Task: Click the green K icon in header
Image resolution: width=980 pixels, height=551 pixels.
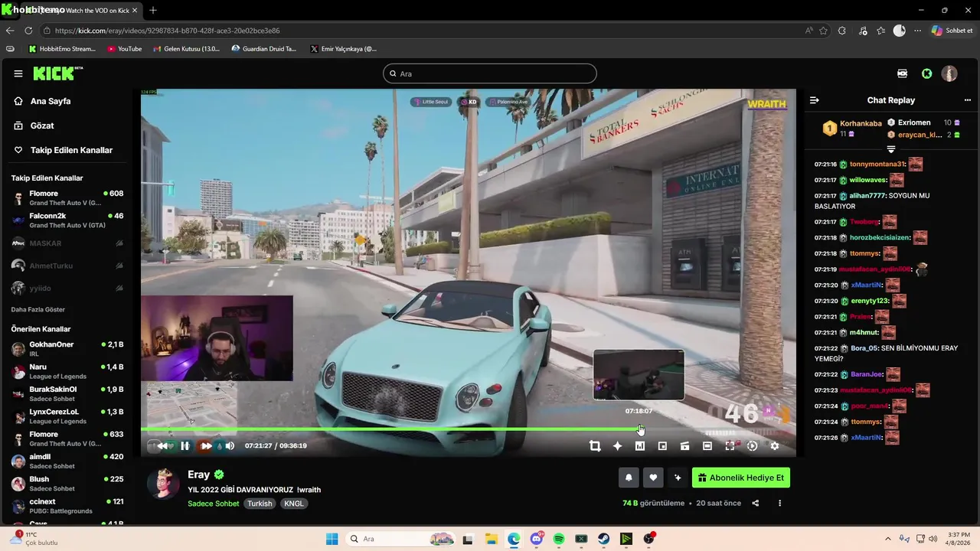Action: pyautogui.click(x=926, y=73)
